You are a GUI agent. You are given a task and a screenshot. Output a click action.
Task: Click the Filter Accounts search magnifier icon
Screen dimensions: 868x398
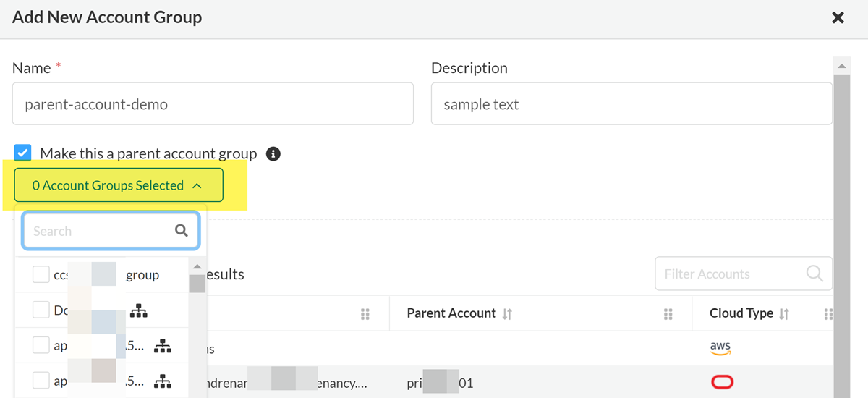point(814,274)
